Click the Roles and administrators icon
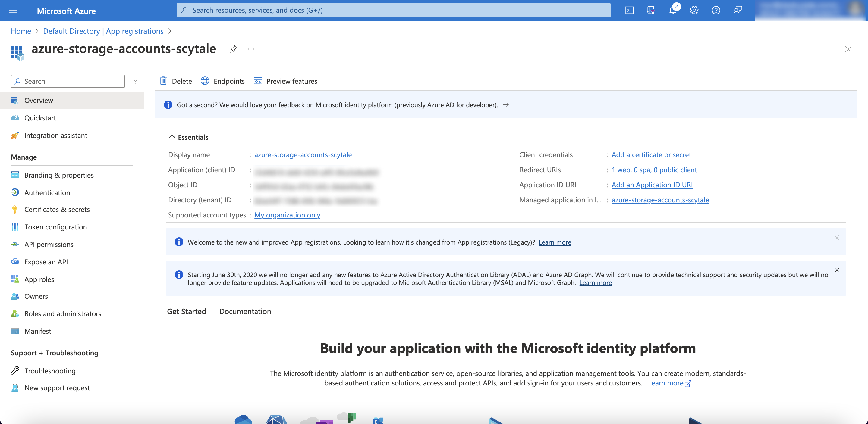Viewport: 868px width, 424px height. point(15,314)
